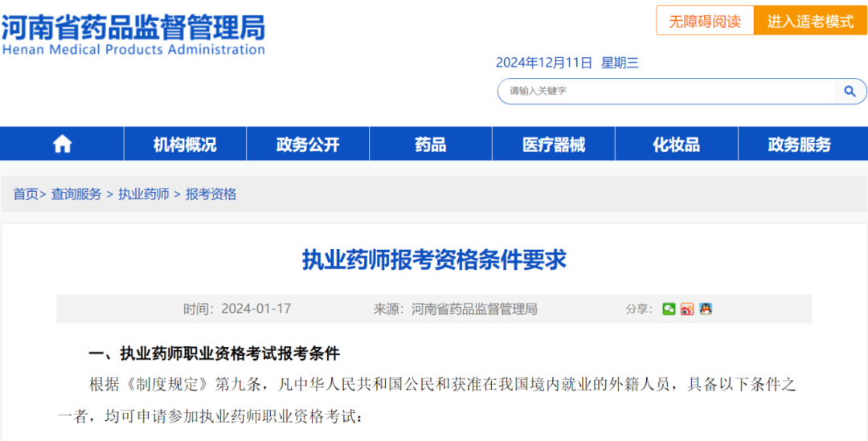Click the article title 执业药师报考资格条件要求
Viewport: 868px width, 441px height.
coord(434,259)
